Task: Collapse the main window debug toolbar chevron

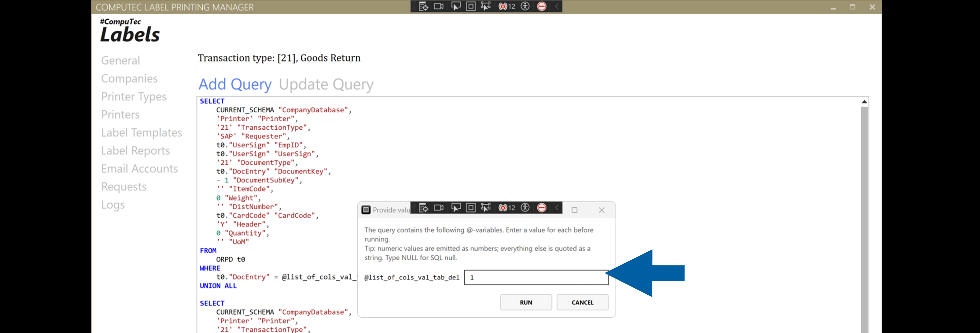Action: [x=556, y=6]
